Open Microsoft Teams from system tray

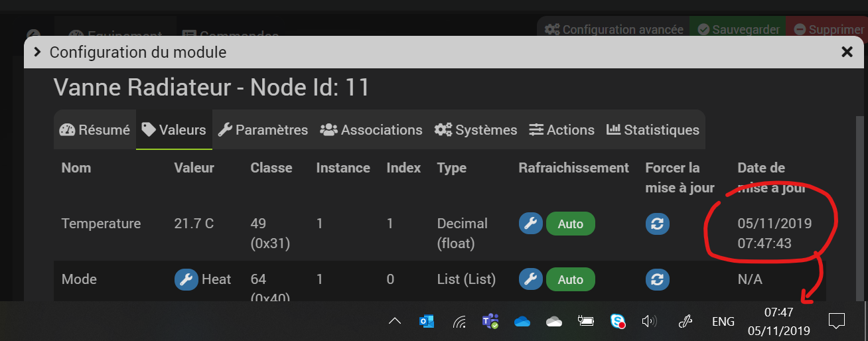[490, 322]
